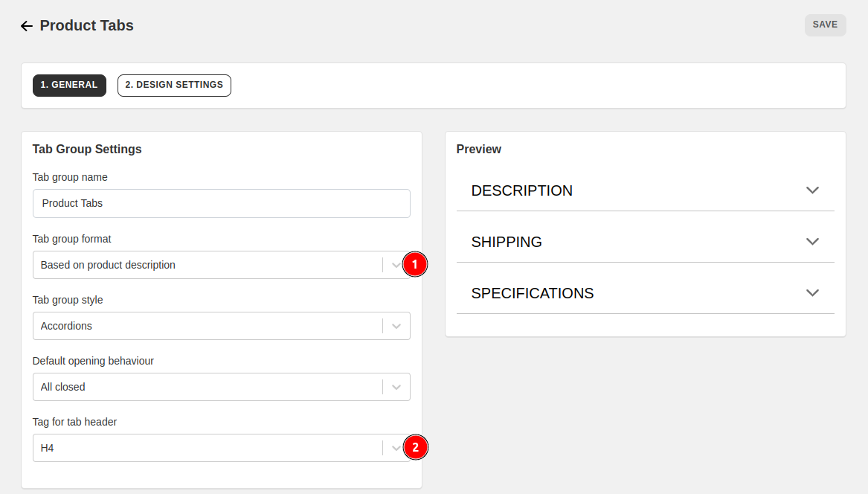Switch to the 1. General tab
The width and height of the screenshot is (868, 494).
click(x=69, y=86)
